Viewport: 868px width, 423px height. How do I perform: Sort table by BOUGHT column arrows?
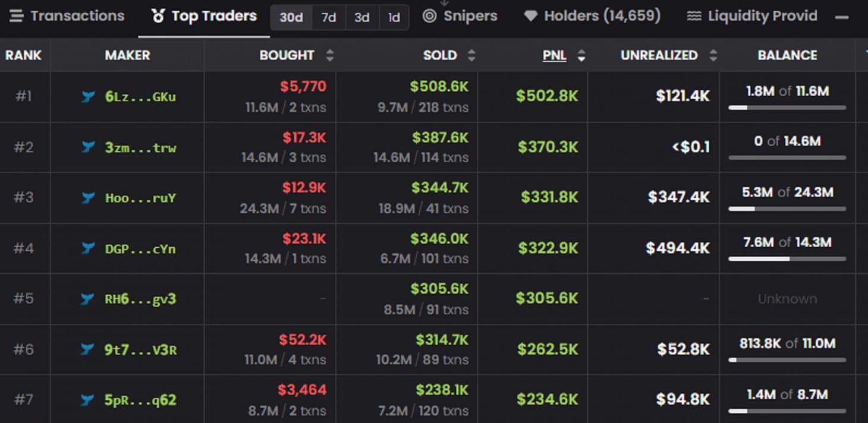coord(330,55)
